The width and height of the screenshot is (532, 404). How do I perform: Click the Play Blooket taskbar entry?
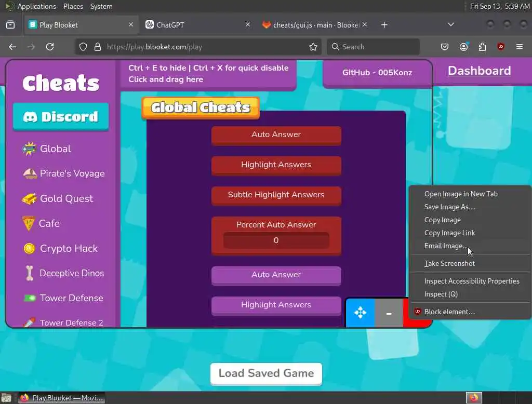61,398
